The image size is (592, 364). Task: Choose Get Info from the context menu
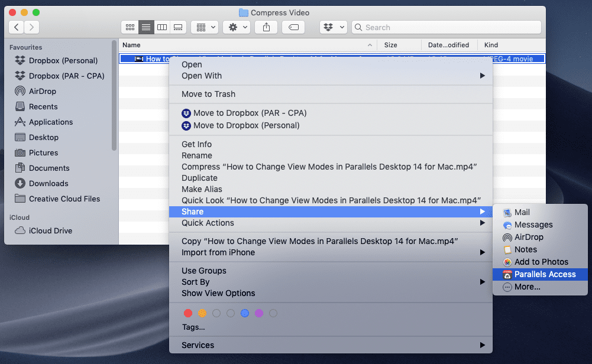[196, 144]
